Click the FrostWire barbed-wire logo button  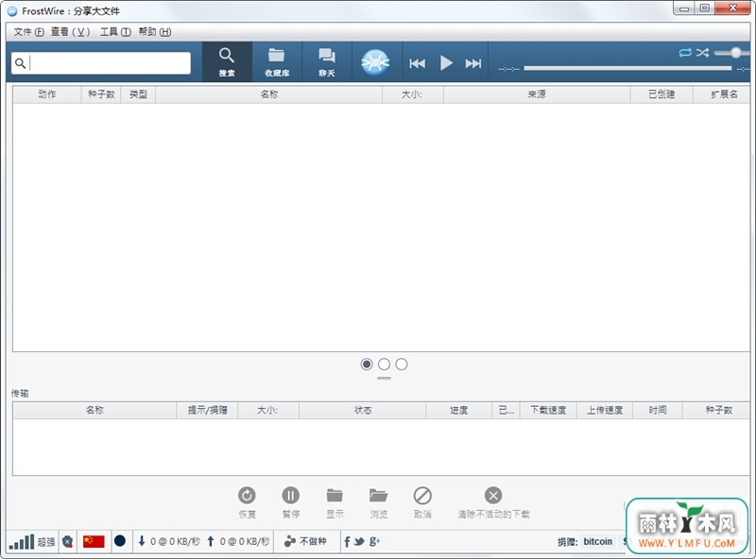(x=375, y=62)
